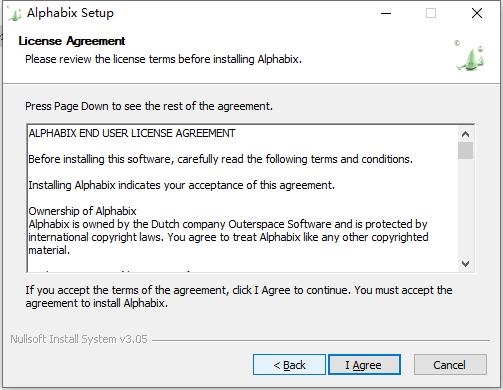Viewport: 503px width, 390px height.
Task: Click the 'Press Page Down' instruction text
Action: point(149,106)
